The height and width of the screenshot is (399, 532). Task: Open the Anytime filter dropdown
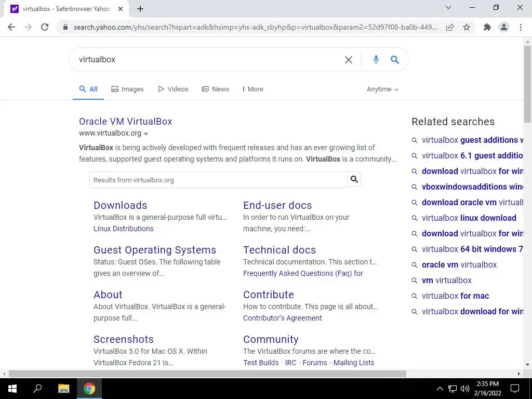point(382,89)
